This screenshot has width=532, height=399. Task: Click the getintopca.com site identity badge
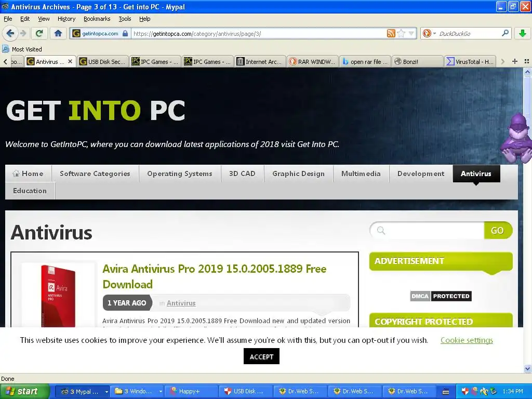point(100,34)
